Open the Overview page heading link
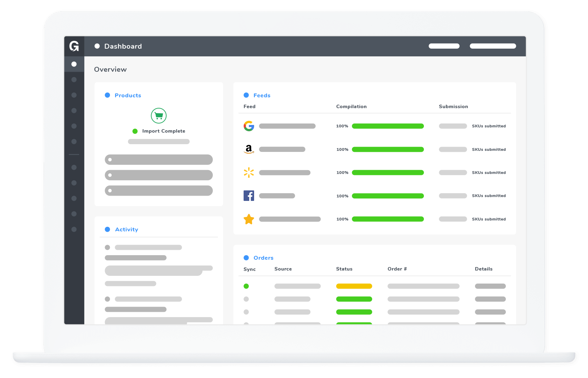This screenshot has height=378, width=588. pyautogui.click(x=110, y=69)
